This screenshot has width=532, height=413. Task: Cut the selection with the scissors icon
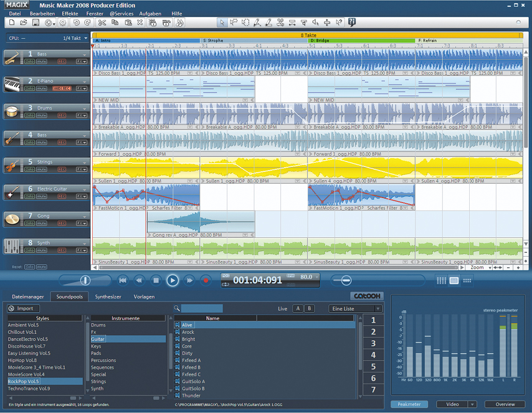102,23
